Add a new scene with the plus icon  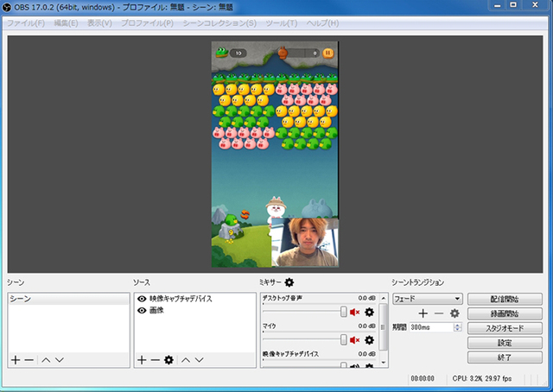(16, 359)
